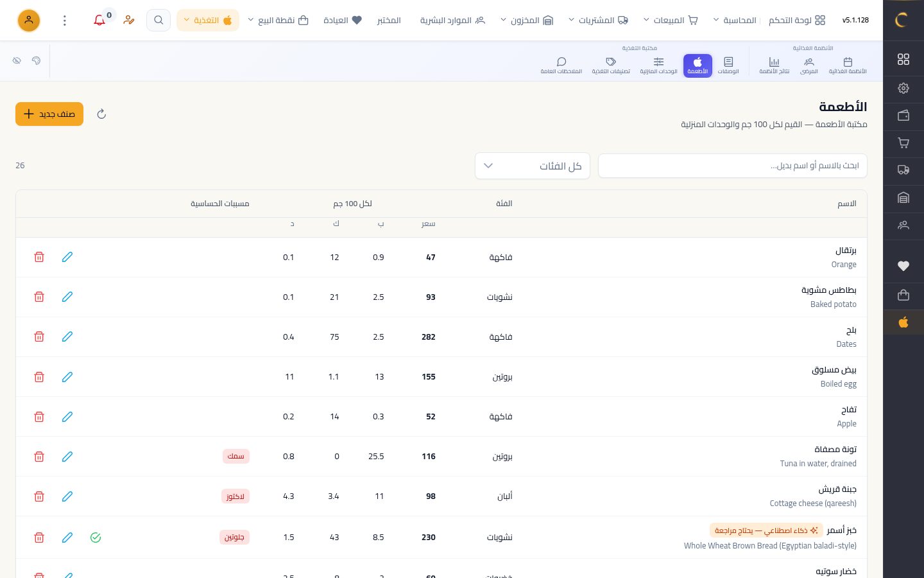This screenshot has width=924, height=578.
Task: Approve the brown bread row with the green checkmark
Action: tap(96, 538)
